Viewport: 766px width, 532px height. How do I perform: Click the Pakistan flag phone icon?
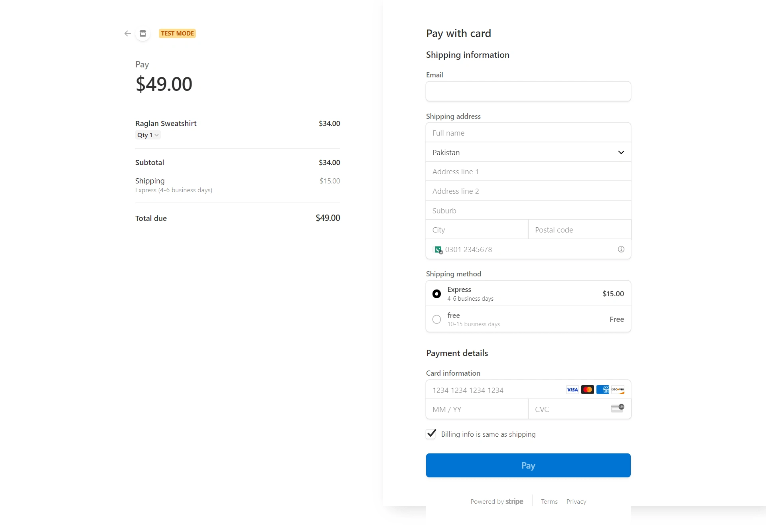coord(438,250)
